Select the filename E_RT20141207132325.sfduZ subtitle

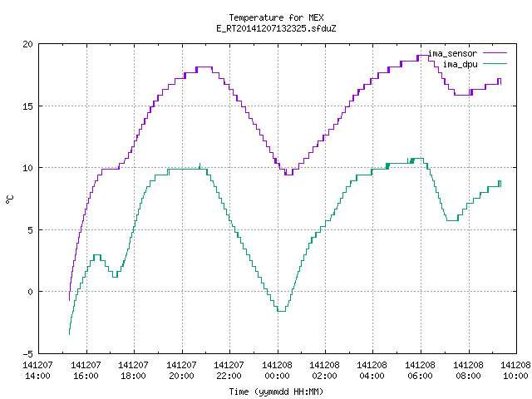tap(276, 28)
